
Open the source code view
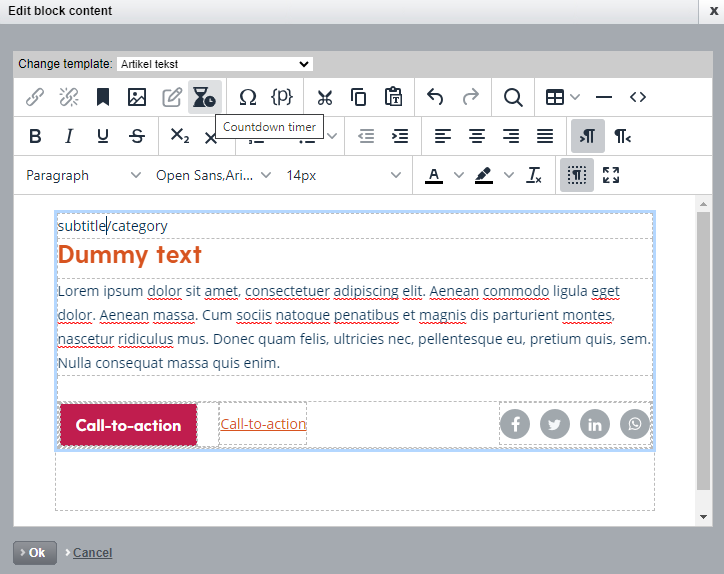pyautogui.click(x=638, y=97)
